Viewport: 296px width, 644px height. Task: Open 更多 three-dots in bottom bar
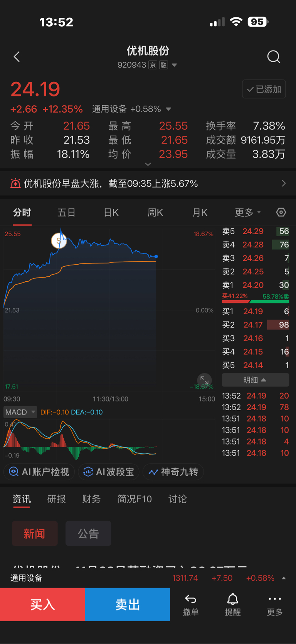pyautogui.click(x=275, y=599)
